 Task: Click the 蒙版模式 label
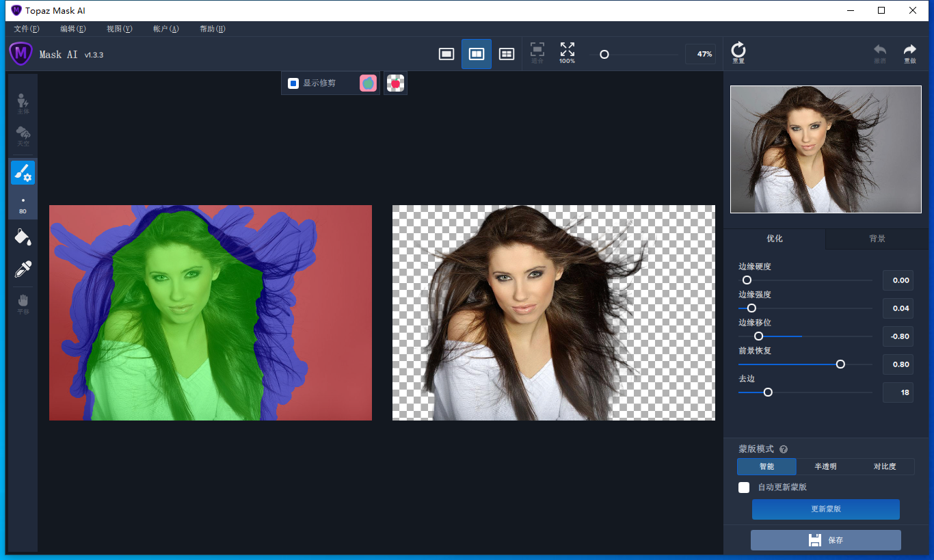(x=756, y=449)
